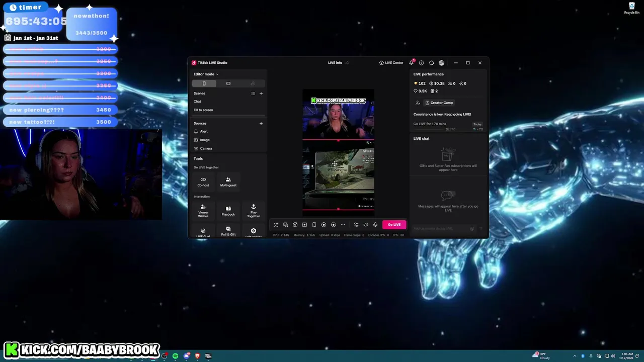Click the add overlay frame icon in toolbar
This screenshot has height=362, width=644.
(x=304, y=225)
